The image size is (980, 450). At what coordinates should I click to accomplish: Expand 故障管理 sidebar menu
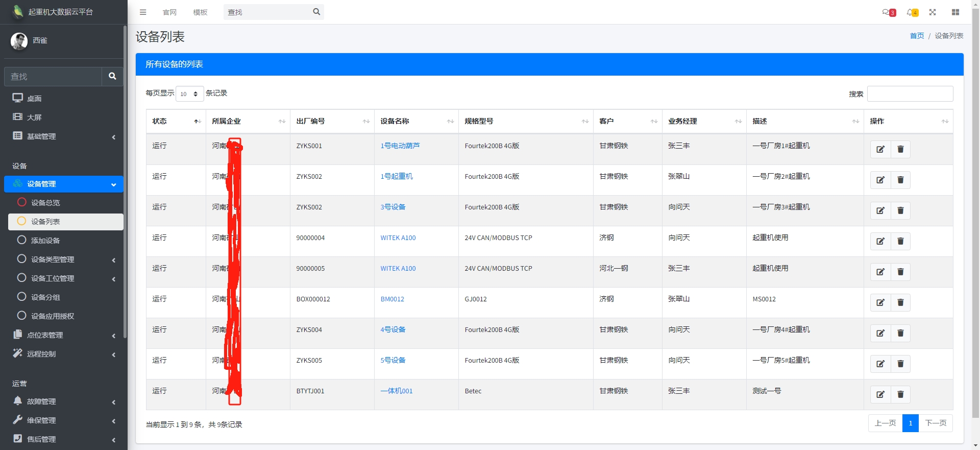click(64, 401)
